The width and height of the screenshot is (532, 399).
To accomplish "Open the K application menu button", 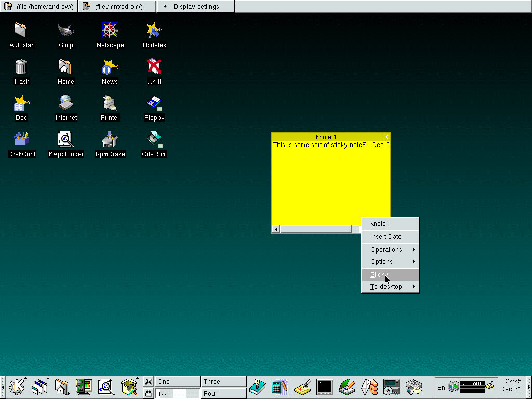I will 18,387.
